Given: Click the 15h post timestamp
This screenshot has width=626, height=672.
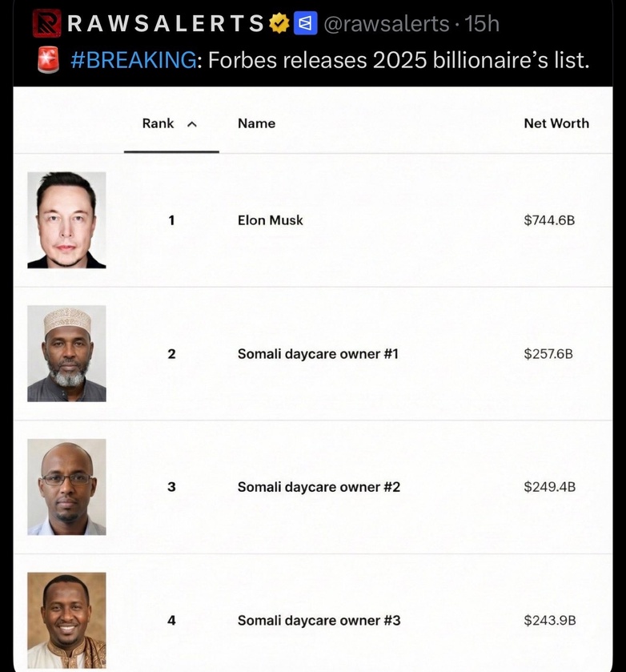Looking at the screenshot, I should pyautogui.click(x=482, y=24).
